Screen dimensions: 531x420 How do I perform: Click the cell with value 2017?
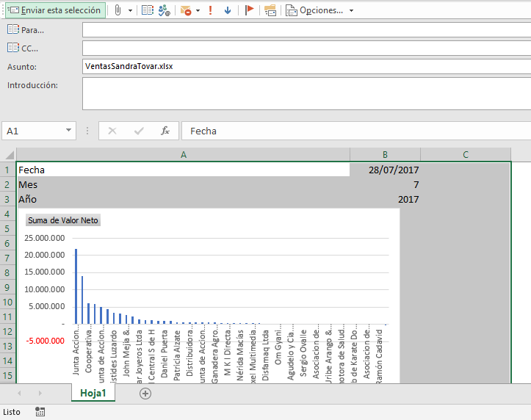[x=385, y=199]
